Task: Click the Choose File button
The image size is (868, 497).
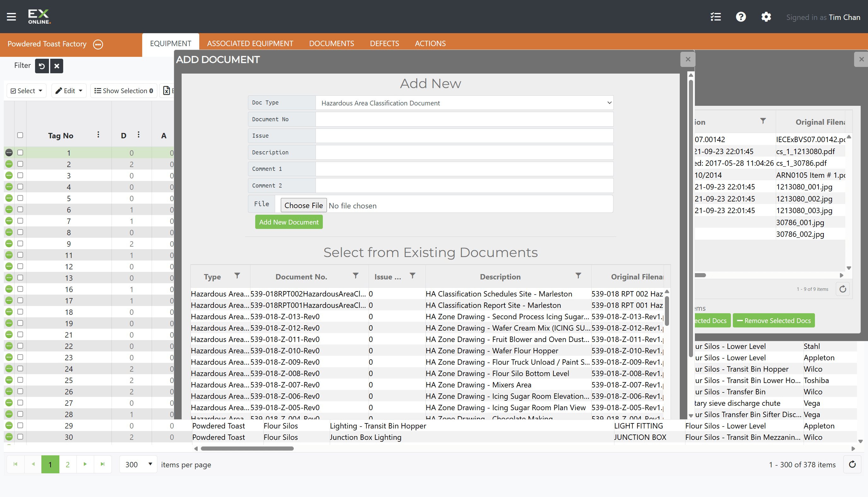Action: pos(304,206)
